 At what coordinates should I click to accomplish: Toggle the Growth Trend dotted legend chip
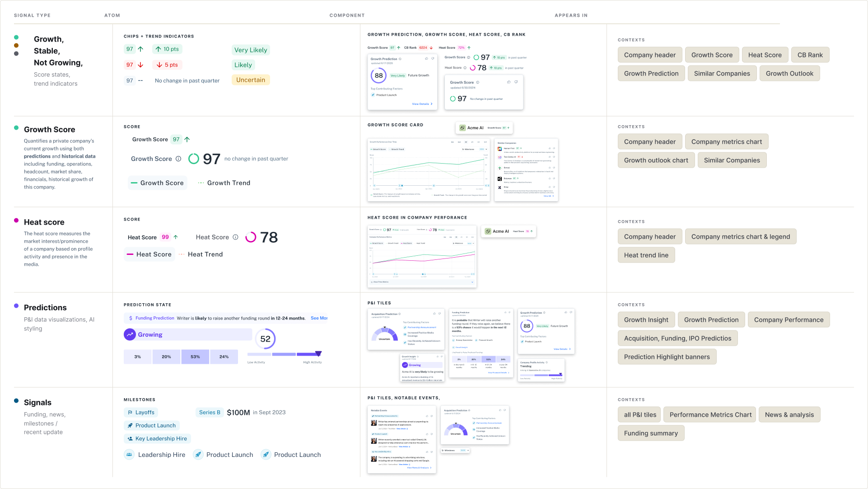tap(224, 183)
